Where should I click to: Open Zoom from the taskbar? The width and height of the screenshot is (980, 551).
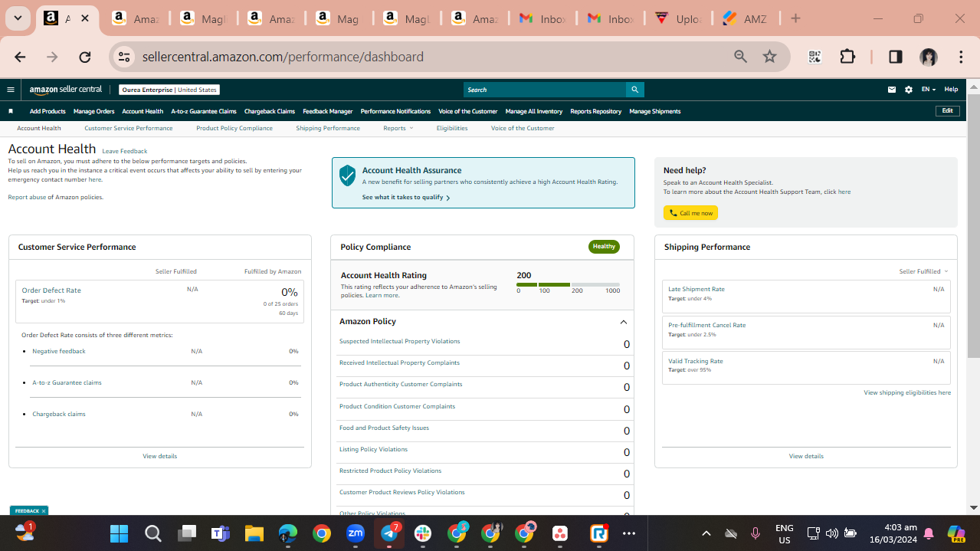pyautogui.click(x=356, y=533)
